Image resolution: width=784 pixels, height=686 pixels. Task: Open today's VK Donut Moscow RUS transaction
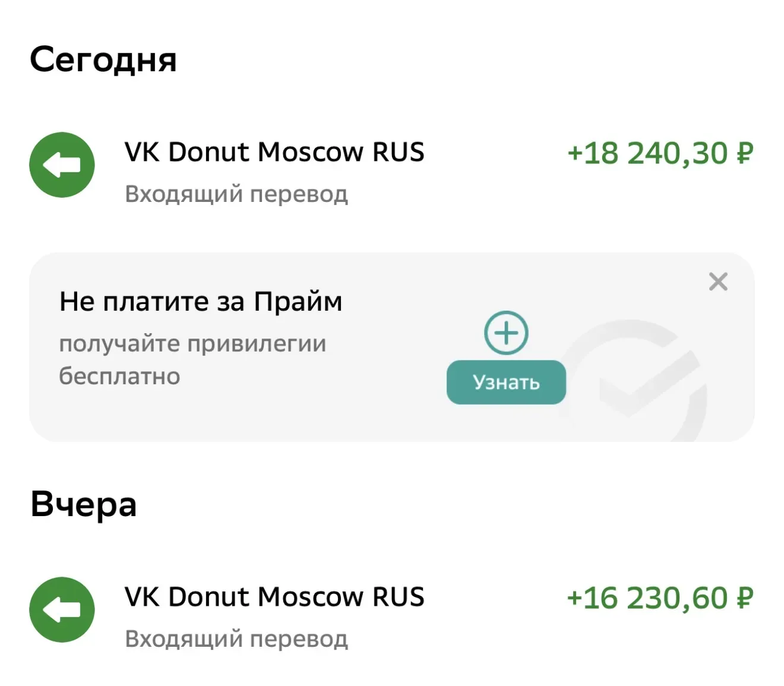tap(274, 152)
